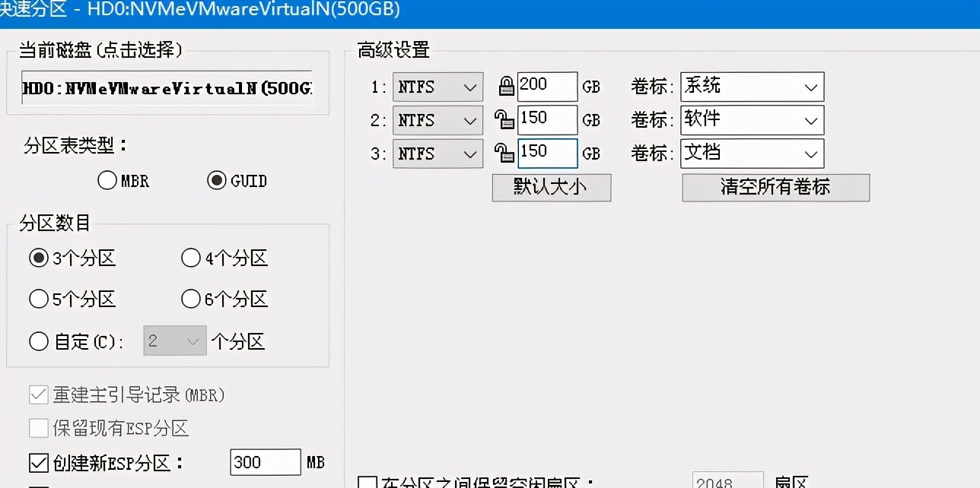The image size is (980, 488).
Task: Click the ESP partition size field showing 300
Action: (265, 461)
